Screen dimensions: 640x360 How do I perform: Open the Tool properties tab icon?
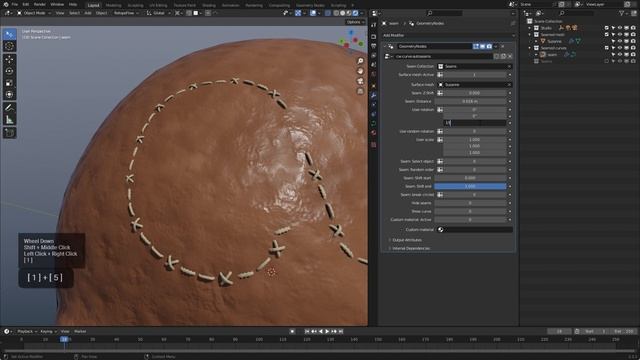coord(373,25)
